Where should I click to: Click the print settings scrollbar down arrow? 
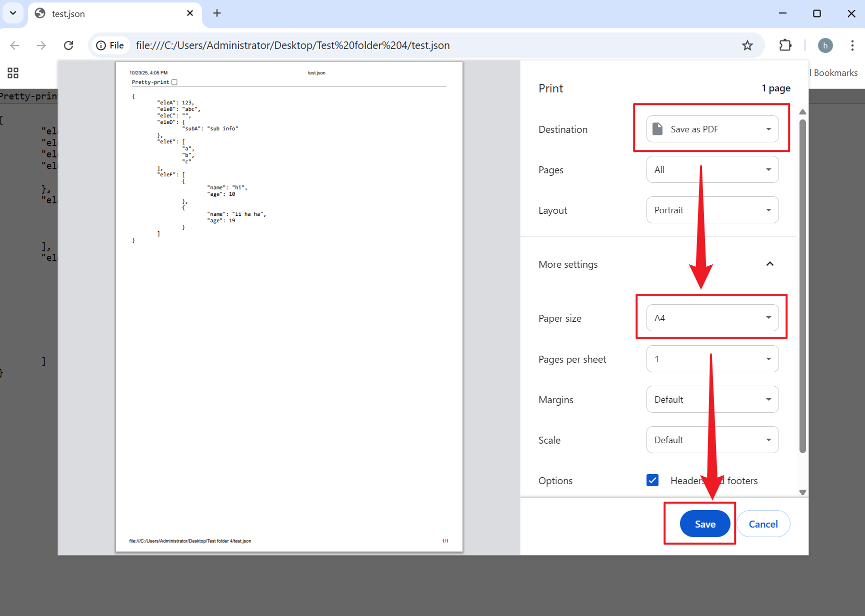[802, 493]
